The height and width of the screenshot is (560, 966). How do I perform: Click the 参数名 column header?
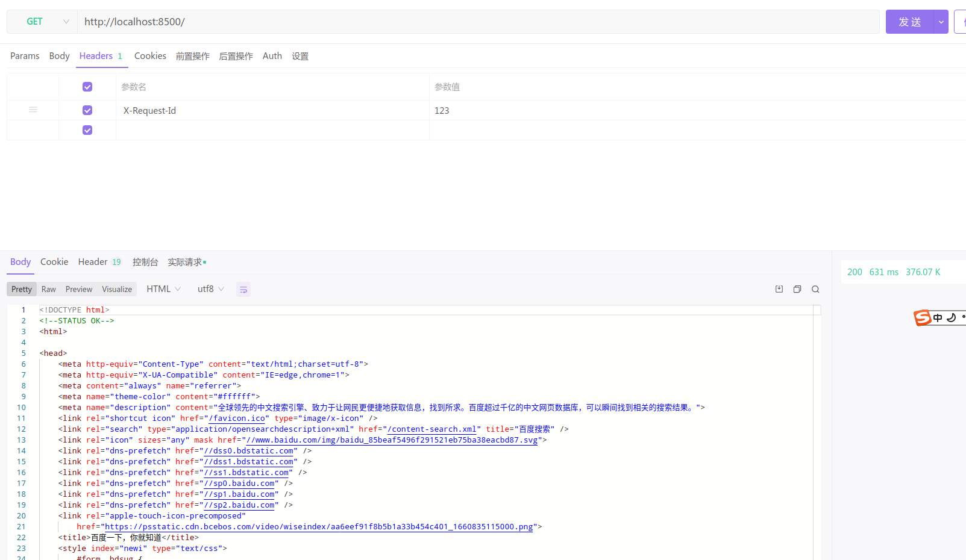(x=134, y=87)
